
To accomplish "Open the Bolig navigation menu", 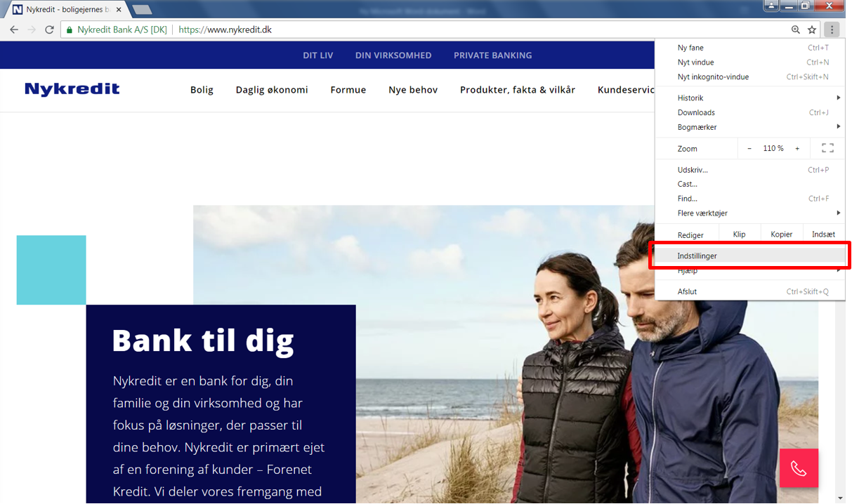I will (x=202, y=90).
